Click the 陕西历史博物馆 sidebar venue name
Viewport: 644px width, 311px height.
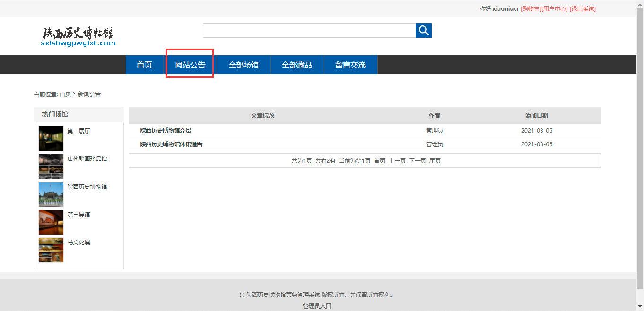coord(87,187)
